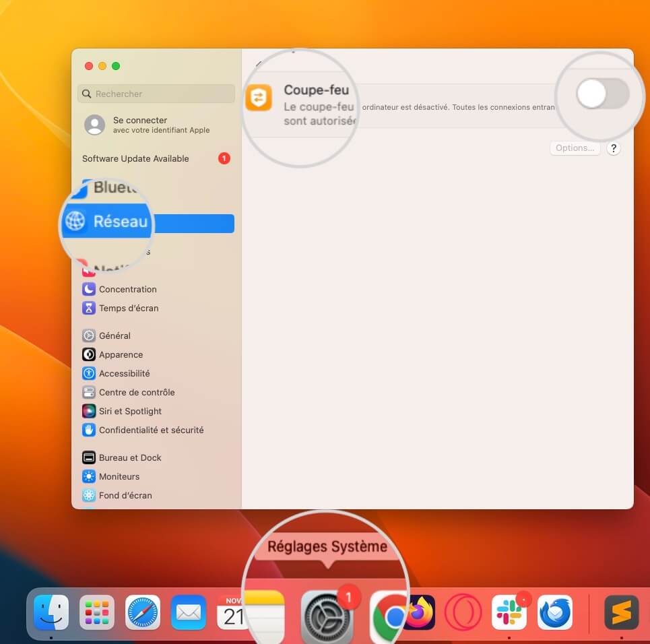Focus the Rechercher search field
The width and height of the screenshot is (650, 644).
156,94
